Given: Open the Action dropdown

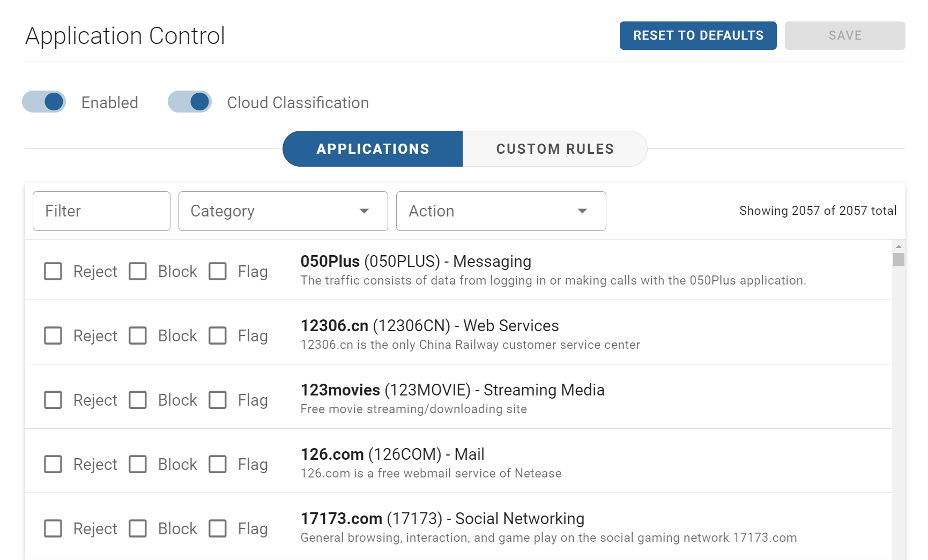Looking at the screenshot, I should tap(501, 211).
